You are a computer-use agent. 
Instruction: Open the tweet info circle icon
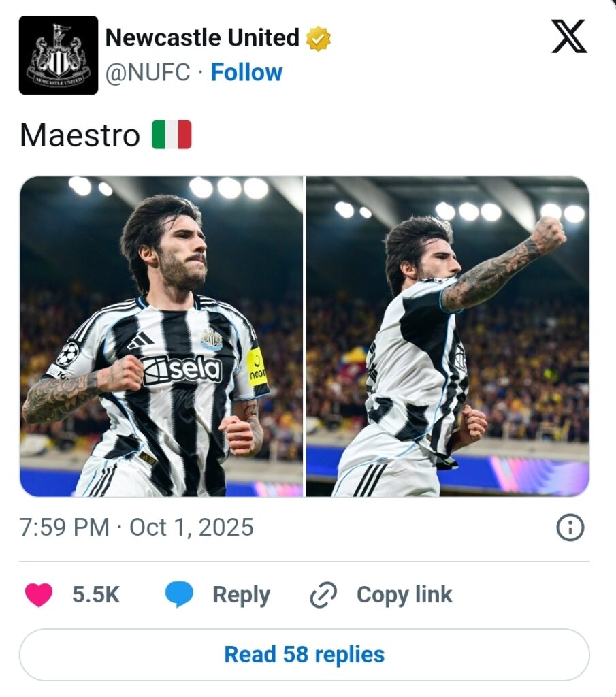tap(570, 528)
